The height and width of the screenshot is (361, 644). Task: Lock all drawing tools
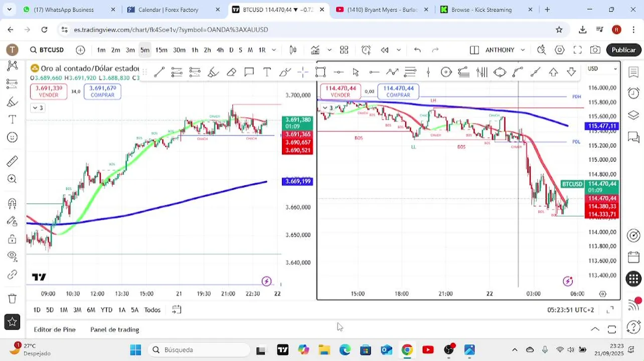pyautogui.click(x=12, y=239)
